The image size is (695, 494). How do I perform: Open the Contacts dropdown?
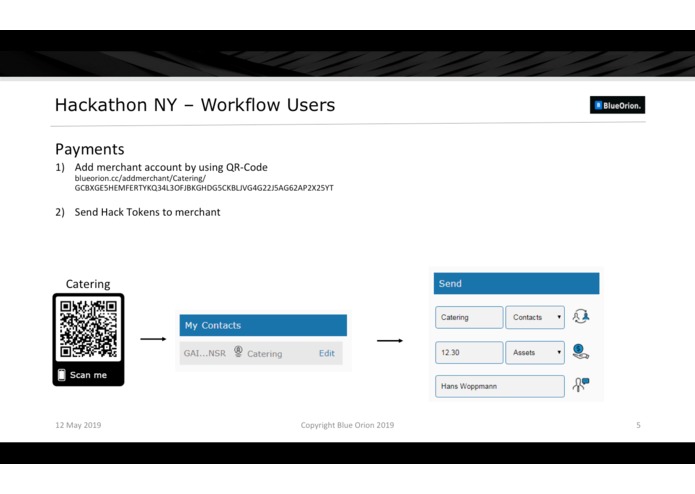[535, 317]
